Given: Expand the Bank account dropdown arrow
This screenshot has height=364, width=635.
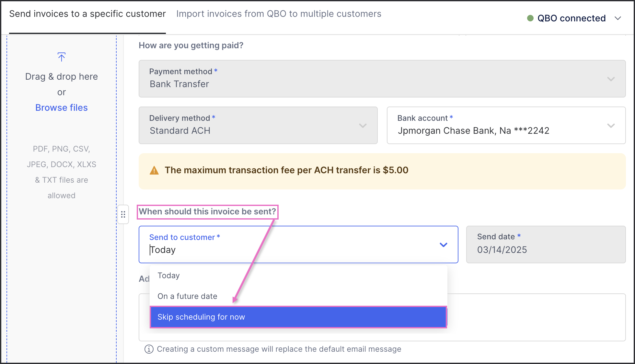Looking at the screenshot, I should pos(611,126).
